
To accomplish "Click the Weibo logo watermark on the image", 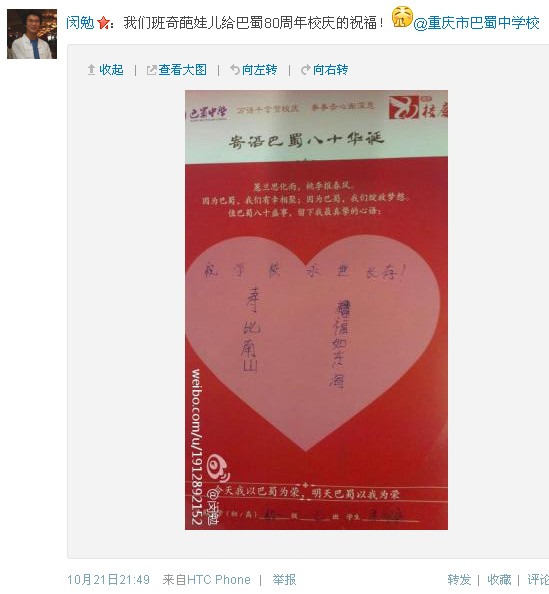I will (218, 466).
